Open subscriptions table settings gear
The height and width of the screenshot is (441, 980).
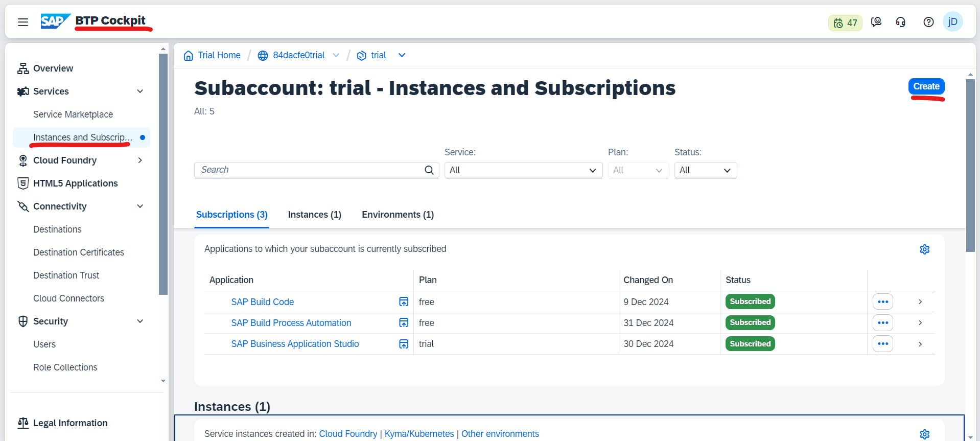click(x=924, y=249)
